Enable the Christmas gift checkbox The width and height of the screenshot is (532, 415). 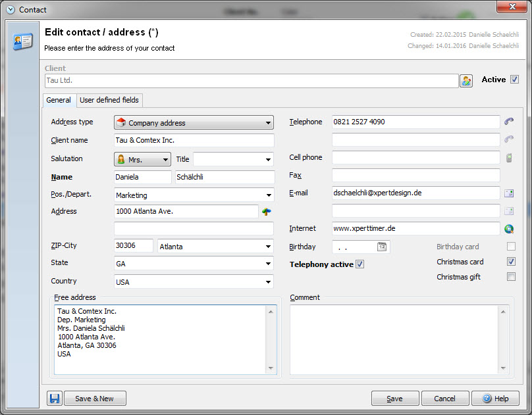511,277
